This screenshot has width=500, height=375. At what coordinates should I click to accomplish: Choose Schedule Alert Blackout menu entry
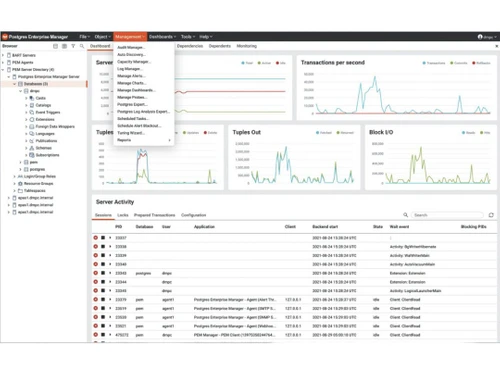139,126
